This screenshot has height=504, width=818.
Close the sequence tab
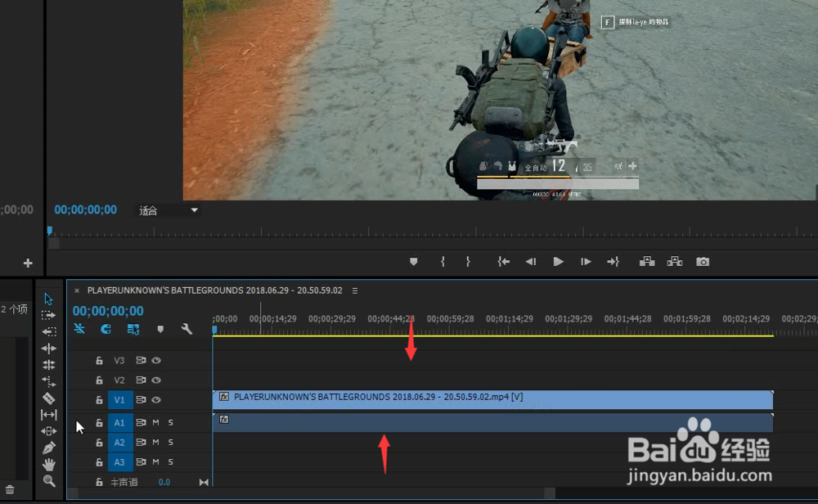(77, 290)
